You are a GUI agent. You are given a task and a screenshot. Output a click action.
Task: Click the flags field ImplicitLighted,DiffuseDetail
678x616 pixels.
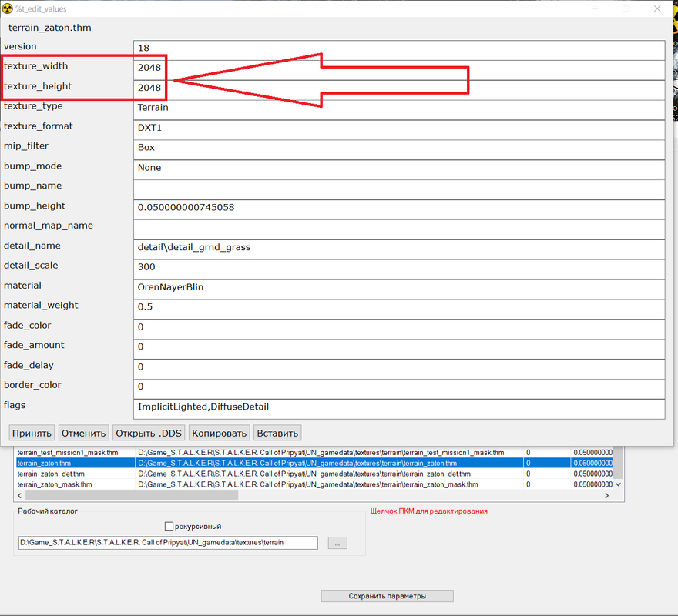(399, 409)
